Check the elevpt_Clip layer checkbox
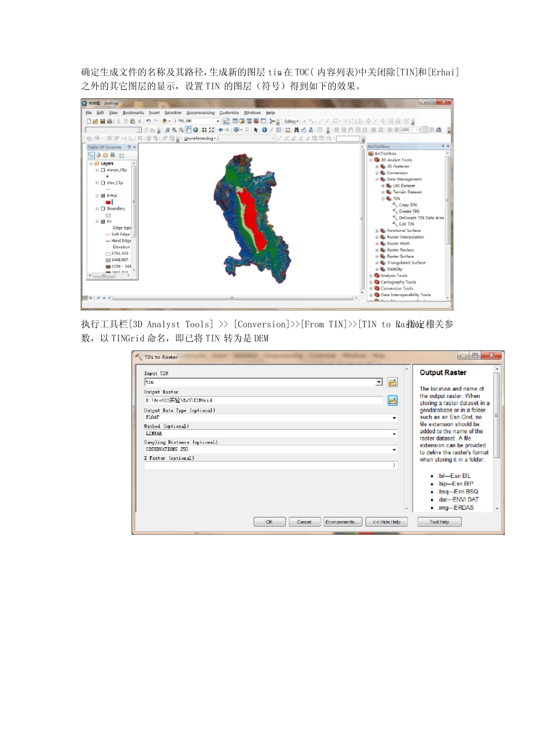The image size is (534, 756). 103,170
